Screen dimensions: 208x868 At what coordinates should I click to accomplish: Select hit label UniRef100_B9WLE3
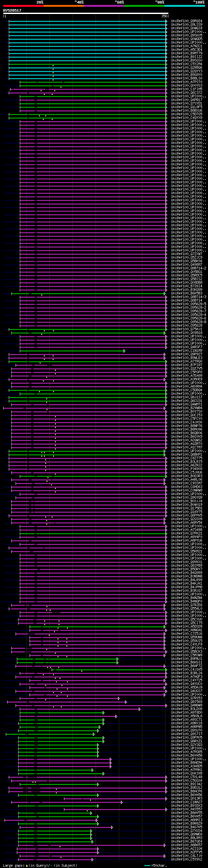click(x=187, y=358)
